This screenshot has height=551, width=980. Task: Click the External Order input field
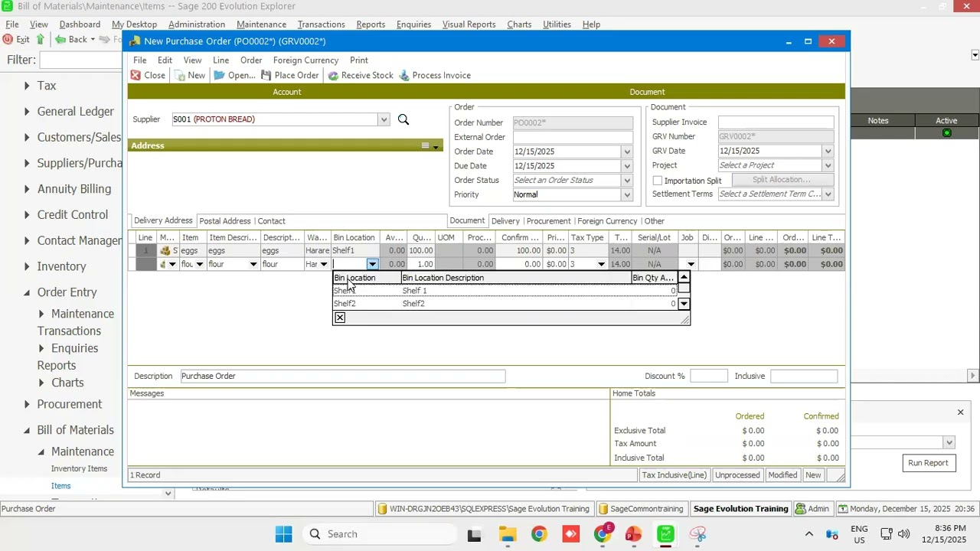click(573, 137)
